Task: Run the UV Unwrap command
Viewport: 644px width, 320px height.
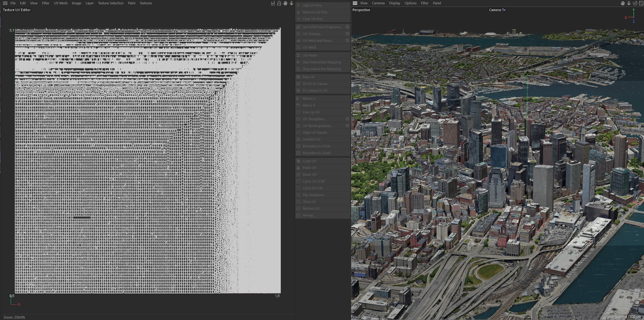Action: coord(320,34)
